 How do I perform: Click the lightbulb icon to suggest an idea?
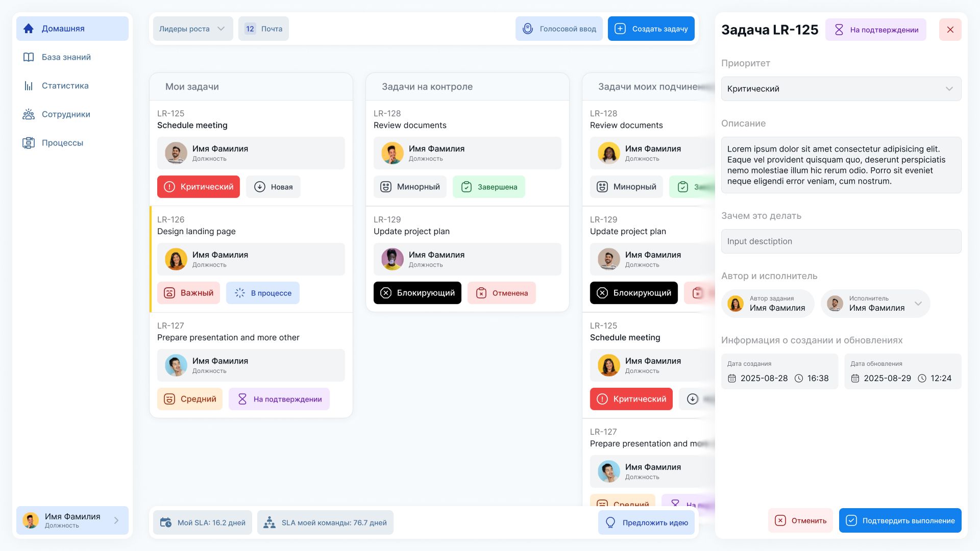tap(610, 522)
